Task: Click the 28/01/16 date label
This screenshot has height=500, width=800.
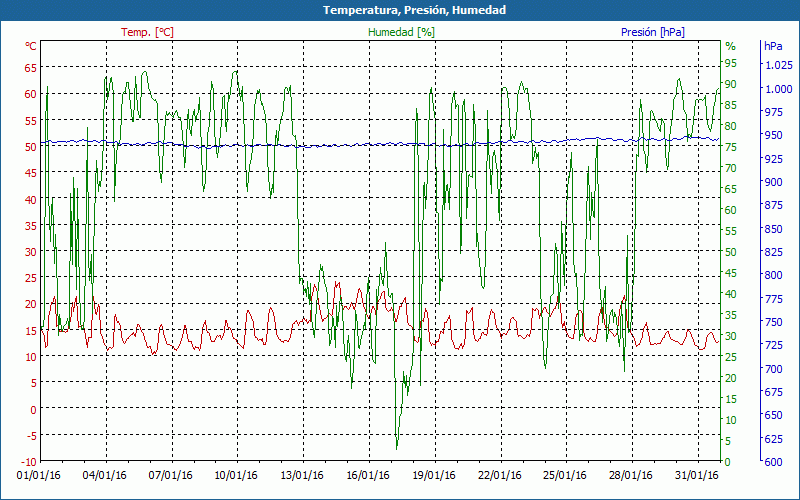Action: [x=631, y=476]
